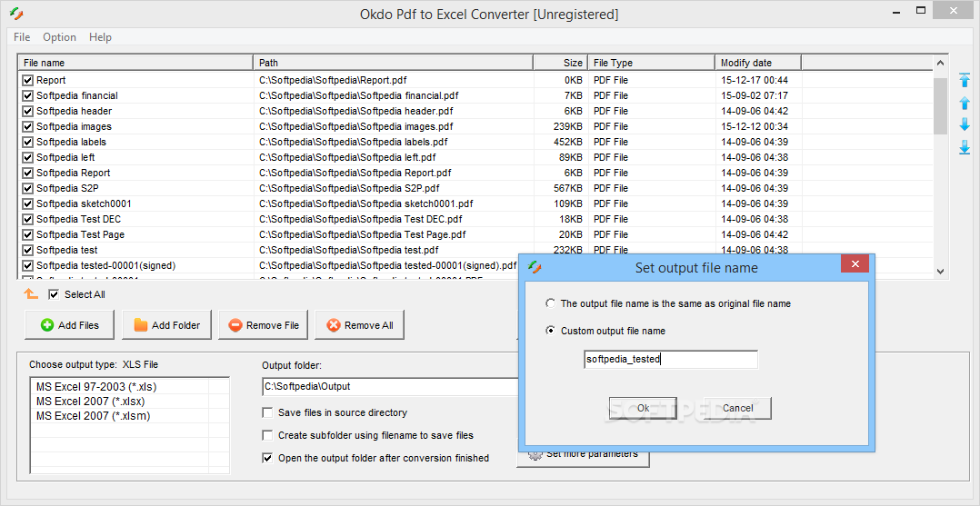Enable Create subfolder using filename option
This screenshot has width=980, height=506.
tap(267, 435)
